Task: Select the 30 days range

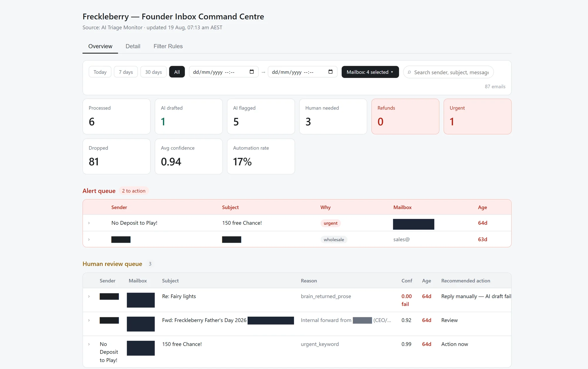Action: point(153,72)
